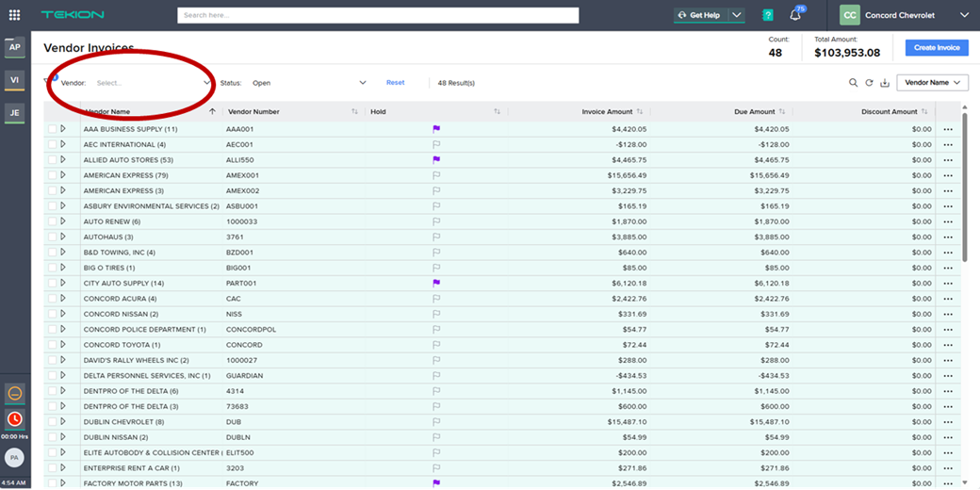The image size is (980, 490).
Task: Switch to the AP sidebar tab
Action: (x=14, y=47)
